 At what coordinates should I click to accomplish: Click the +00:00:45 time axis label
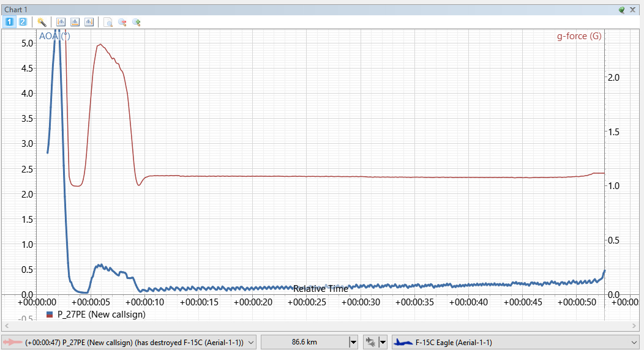click(x=523, y=302)
